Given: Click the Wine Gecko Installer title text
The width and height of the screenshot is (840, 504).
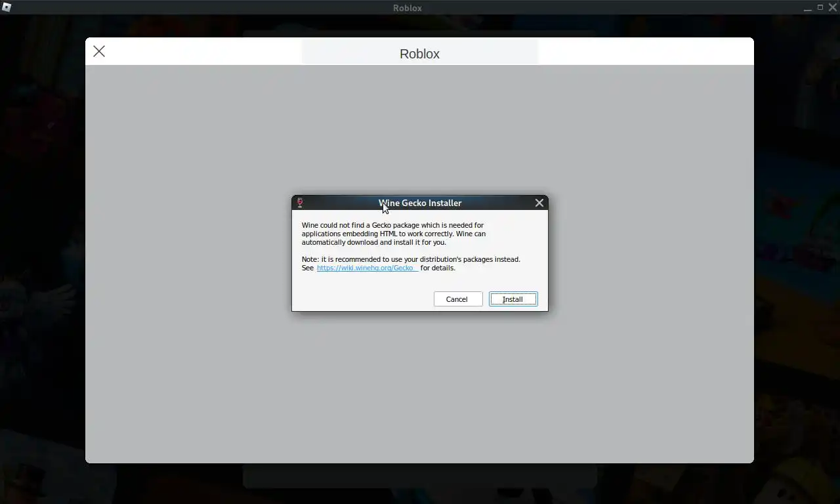Looking at the screenshot, I should click(420, 203).
